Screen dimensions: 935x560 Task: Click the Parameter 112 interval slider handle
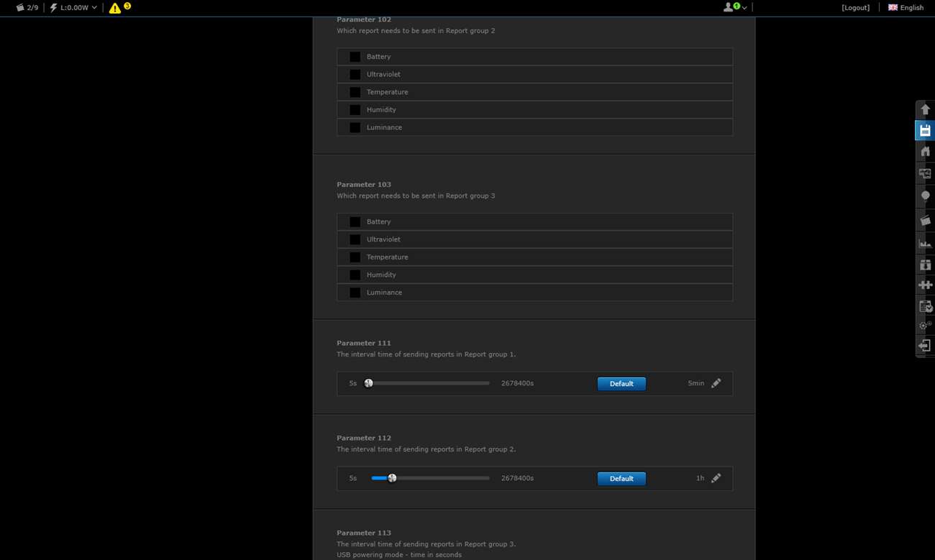tap(392, 479)
